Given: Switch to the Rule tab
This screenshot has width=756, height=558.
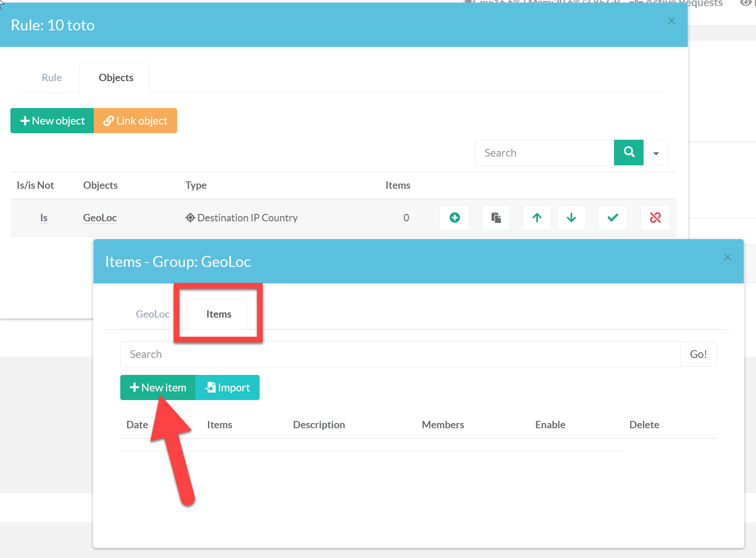Looking at the screenshot, I should (52, 78).
